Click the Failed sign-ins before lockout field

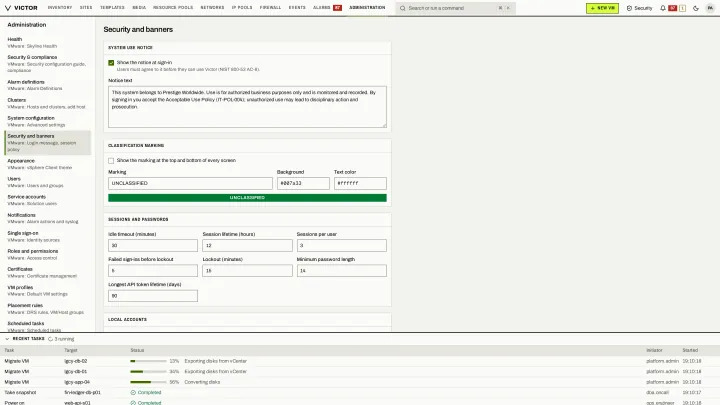(x=153, y=271)
